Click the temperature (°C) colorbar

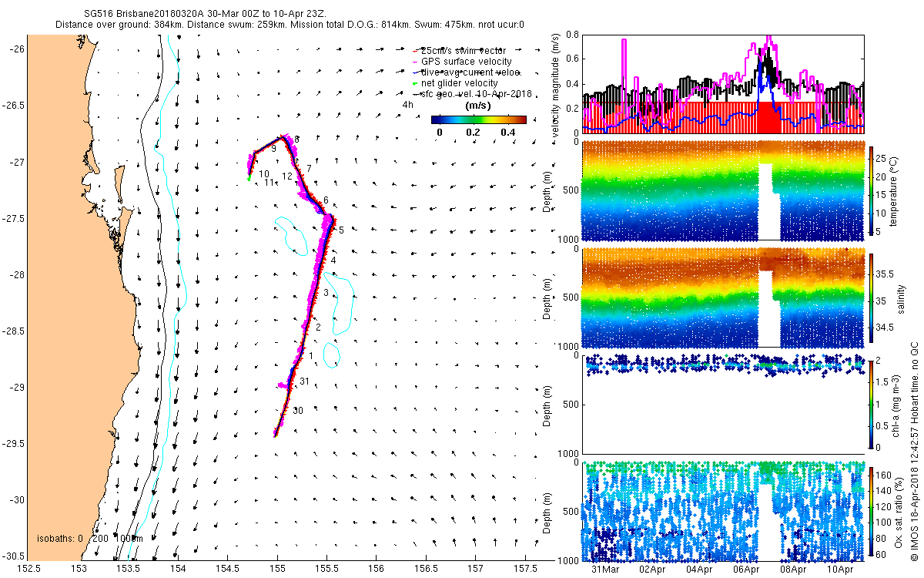(872, 192)
